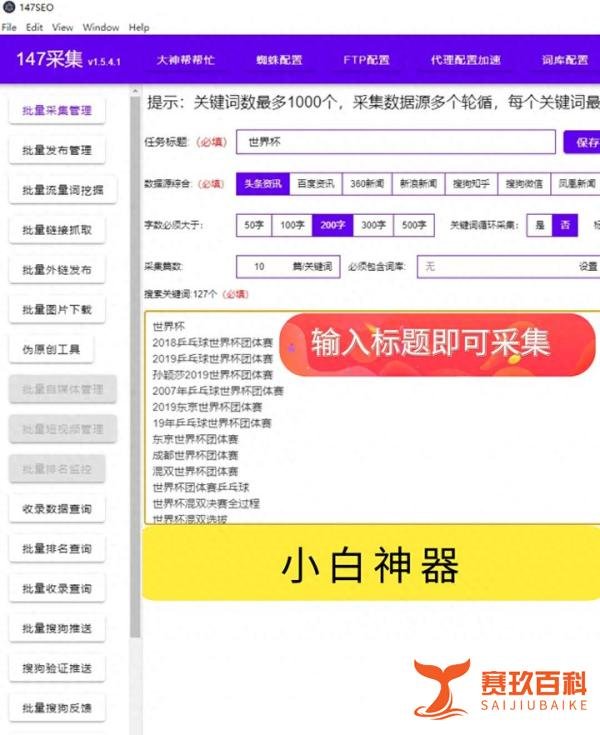The image size is (600, 735).
Task: Click keyword line 2019东京世界杯团体赛
Action: tap(207, 407)
